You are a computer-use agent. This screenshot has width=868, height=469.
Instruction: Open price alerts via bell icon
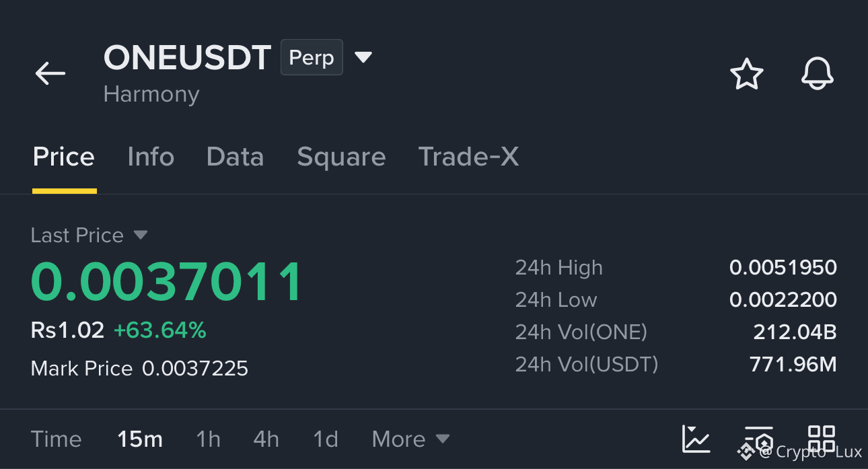coord(818,74)
